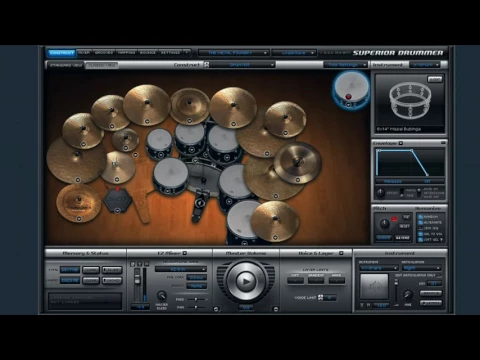Click the Reset button in Pitch panel

point(405,226)
